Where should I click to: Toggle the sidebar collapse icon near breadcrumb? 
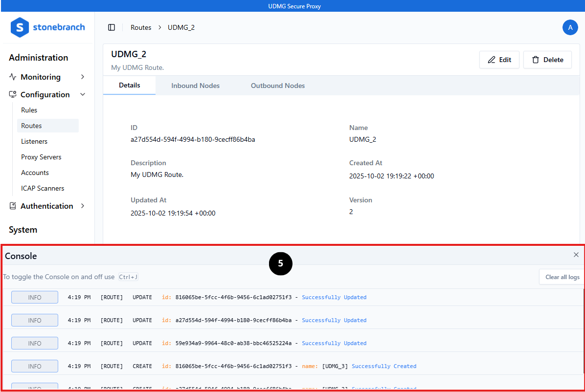click(112, 27)
